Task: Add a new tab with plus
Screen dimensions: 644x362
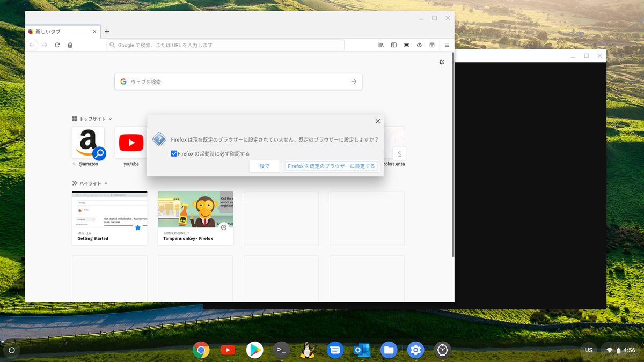Action: 107,31
